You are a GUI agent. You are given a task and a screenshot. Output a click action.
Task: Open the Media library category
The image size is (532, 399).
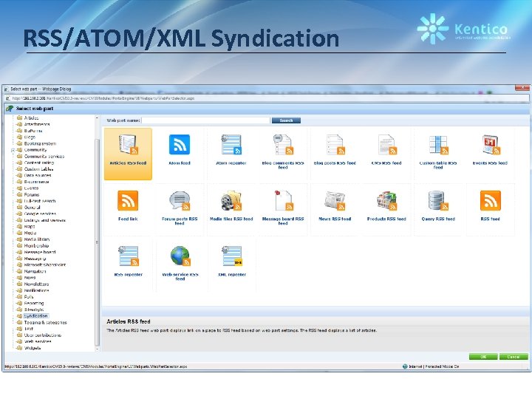(x=37, y=239)
